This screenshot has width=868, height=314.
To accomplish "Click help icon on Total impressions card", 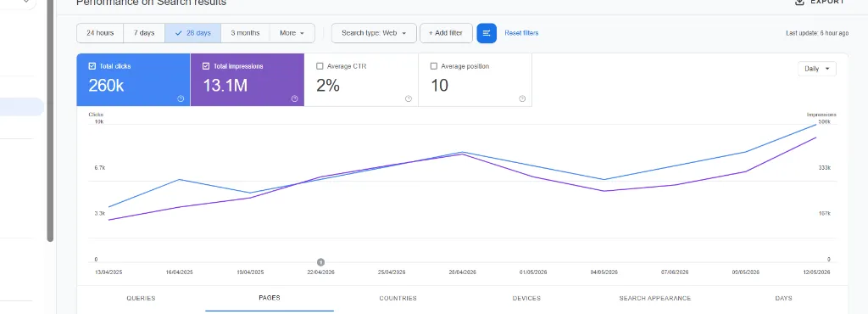I will 294,99.
